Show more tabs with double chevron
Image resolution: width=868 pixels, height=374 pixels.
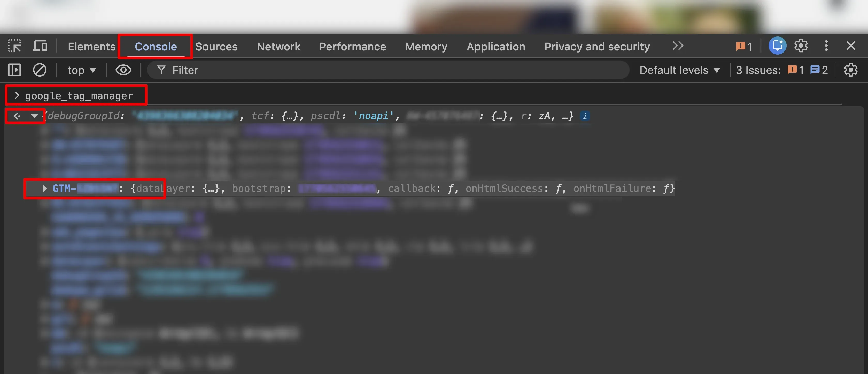click(x=678, y=46)
